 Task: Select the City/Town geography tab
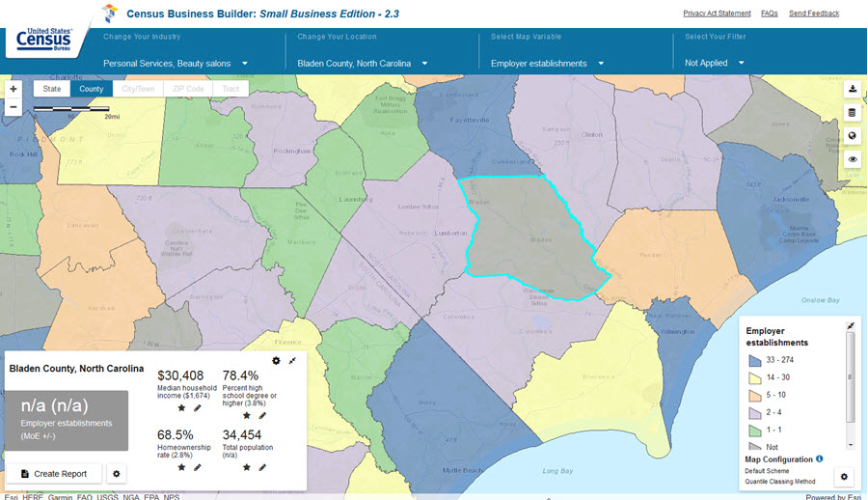138,89
